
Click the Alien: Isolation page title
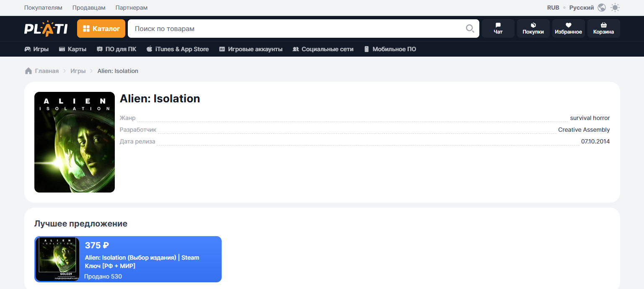pyautogui.click(x=160, y=99)
